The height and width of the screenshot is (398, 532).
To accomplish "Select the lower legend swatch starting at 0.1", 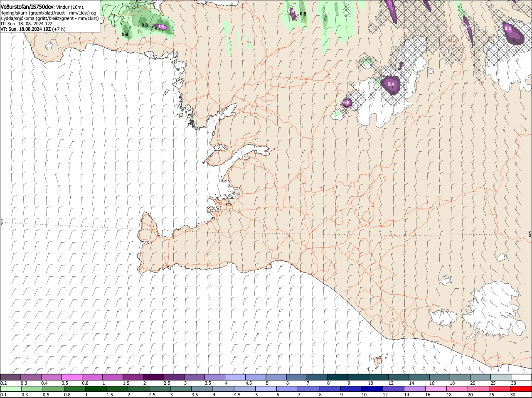I will (x=11, y=389).
